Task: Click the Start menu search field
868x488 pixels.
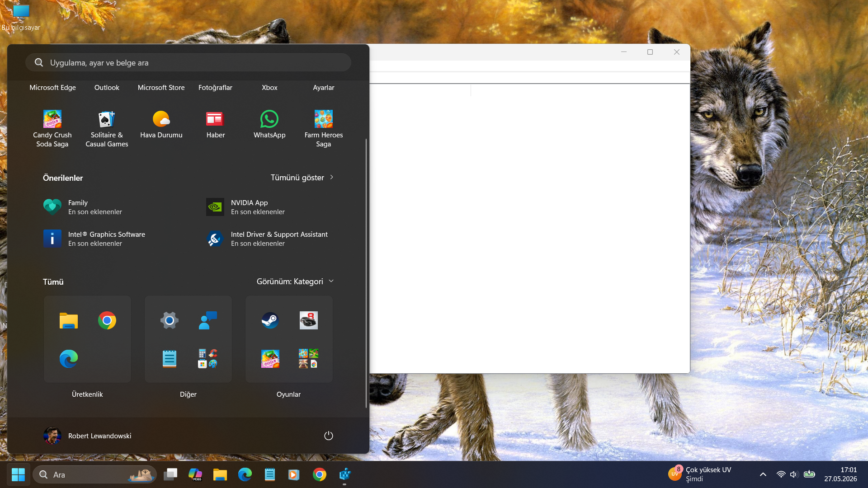Action: [188, 62]
